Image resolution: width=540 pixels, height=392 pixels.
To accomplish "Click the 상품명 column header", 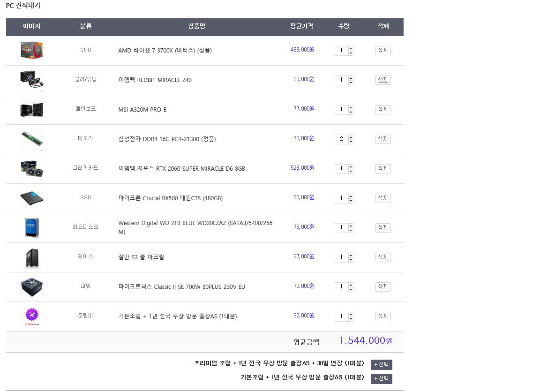I will (x=197, y=26).
